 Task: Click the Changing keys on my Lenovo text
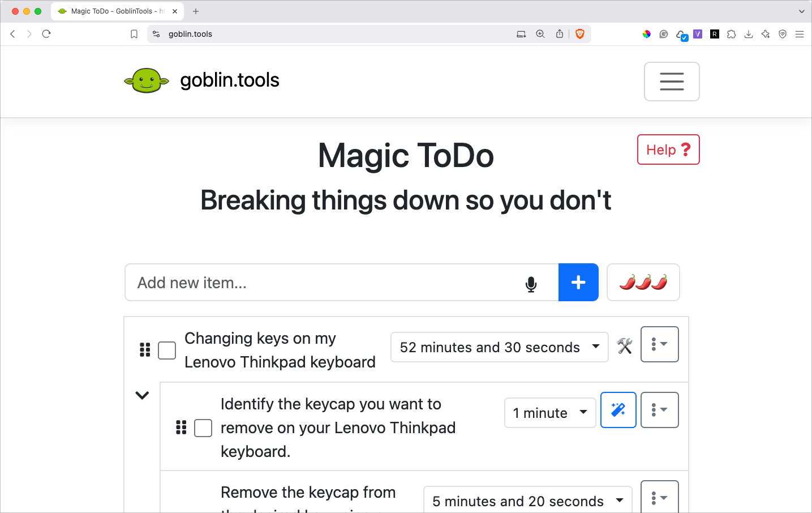280,350
